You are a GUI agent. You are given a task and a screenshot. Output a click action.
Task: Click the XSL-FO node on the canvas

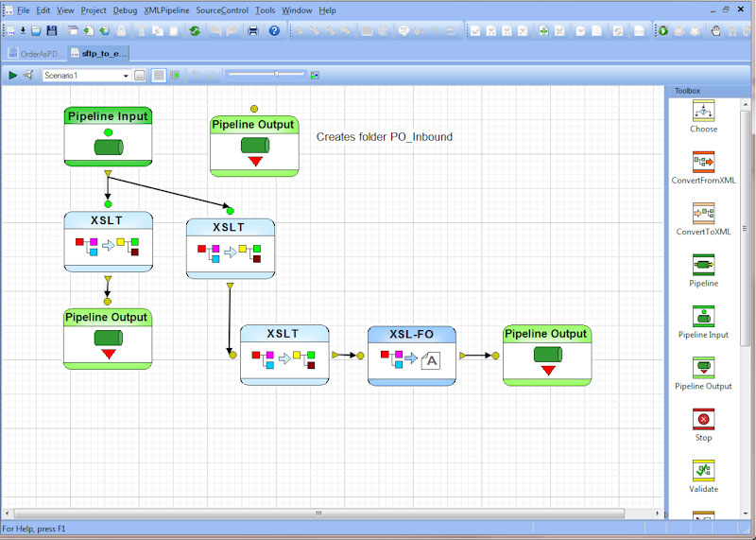coord(411,355)
